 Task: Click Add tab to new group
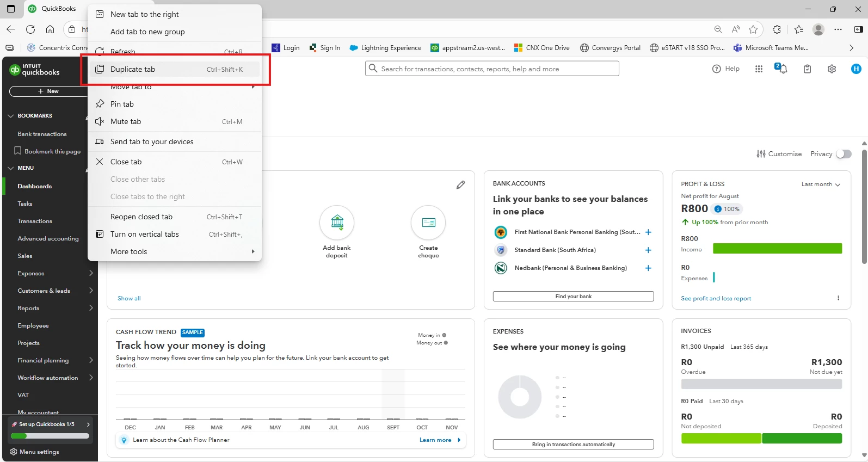click(174, 32)
